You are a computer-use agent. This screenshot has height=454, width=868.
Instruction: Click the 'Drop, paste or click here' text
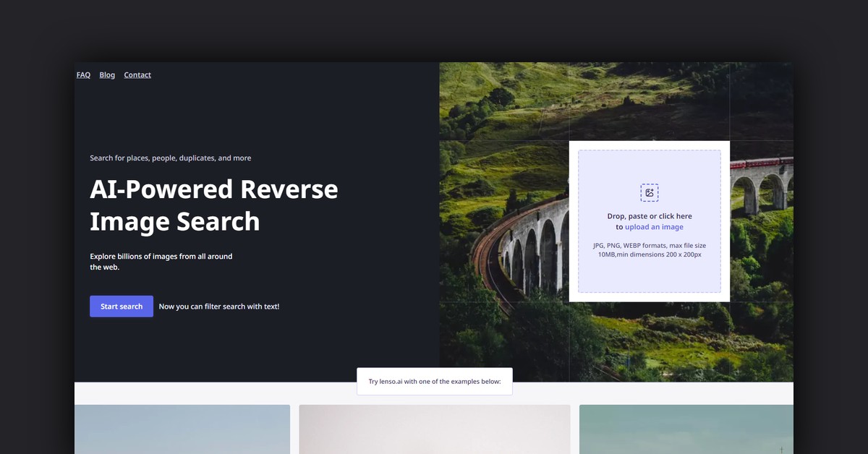(x=649, y=216)
